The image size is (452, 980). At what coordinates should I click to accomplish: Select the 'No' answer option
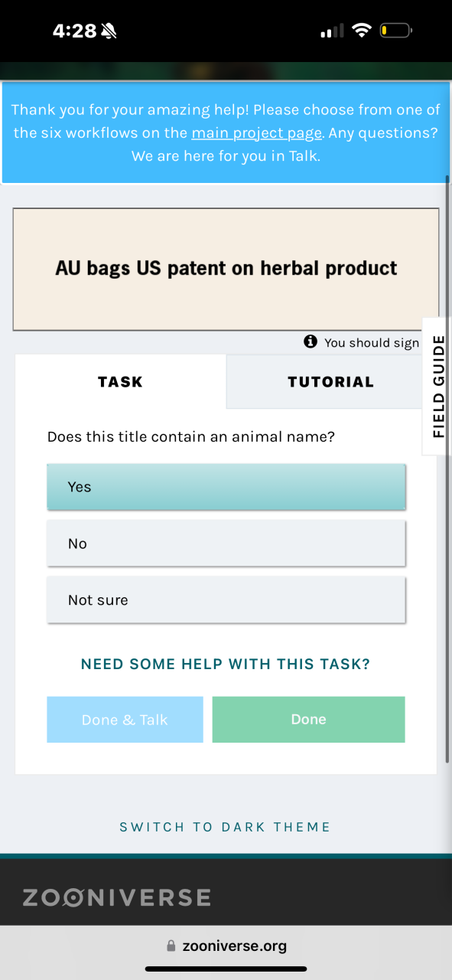point(226,544)
